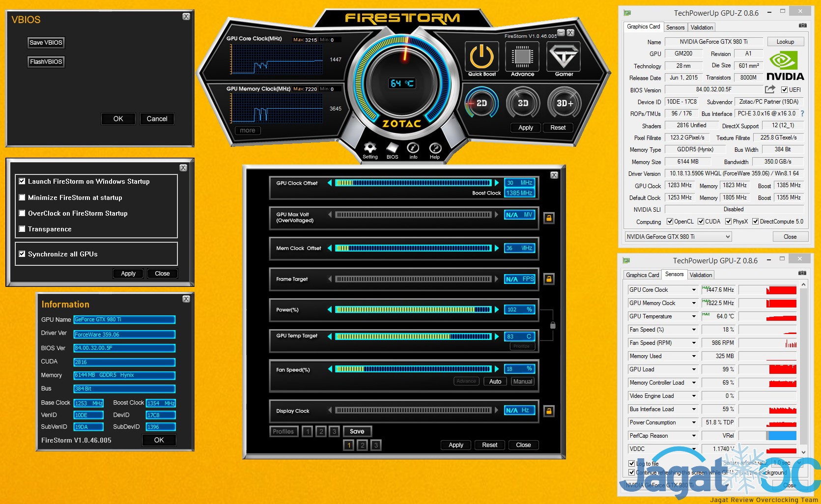Switch to Graphics Card tab in lower GPU-Z window
The width and height of the screenshot is (821, 504).
643,275
